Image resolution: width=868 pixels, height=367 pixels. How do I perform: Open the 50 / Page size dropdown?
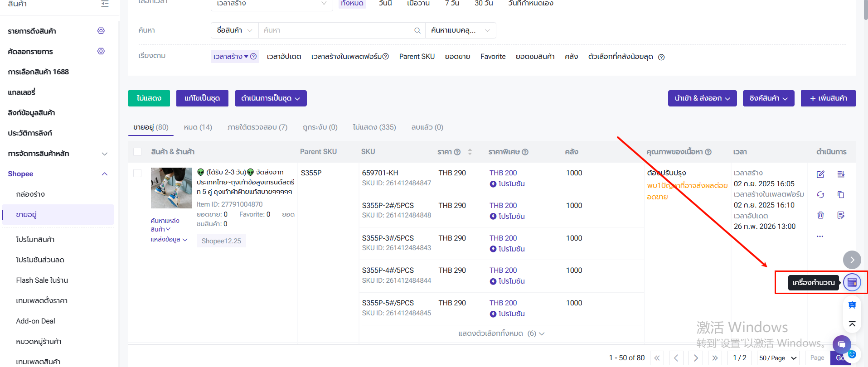pos(778,358)
